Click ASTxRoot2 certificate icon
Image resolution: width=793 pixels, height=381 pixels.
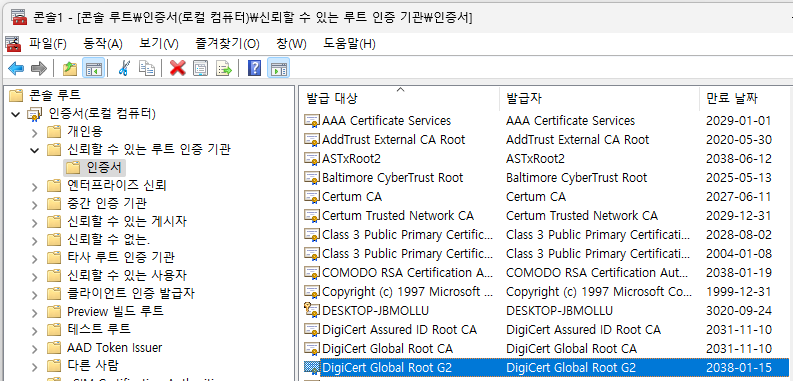tap(312, 159)
